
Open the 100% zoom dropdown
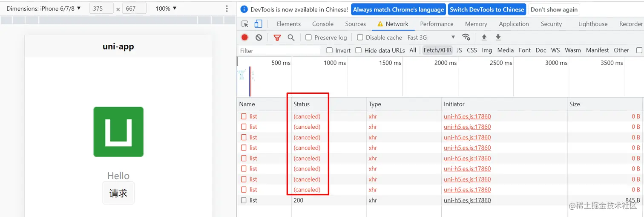click(x=166, y=9)
